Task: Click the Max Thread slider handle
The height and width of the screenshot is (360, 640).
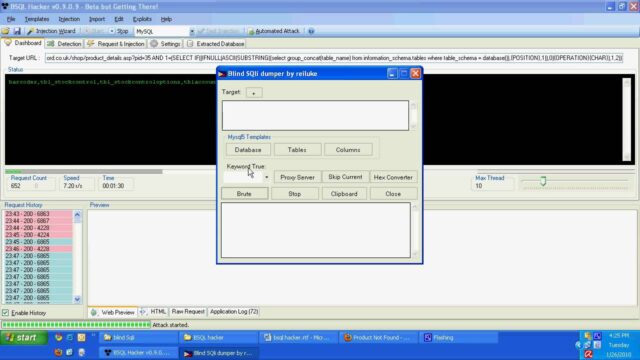Action: 543,181
